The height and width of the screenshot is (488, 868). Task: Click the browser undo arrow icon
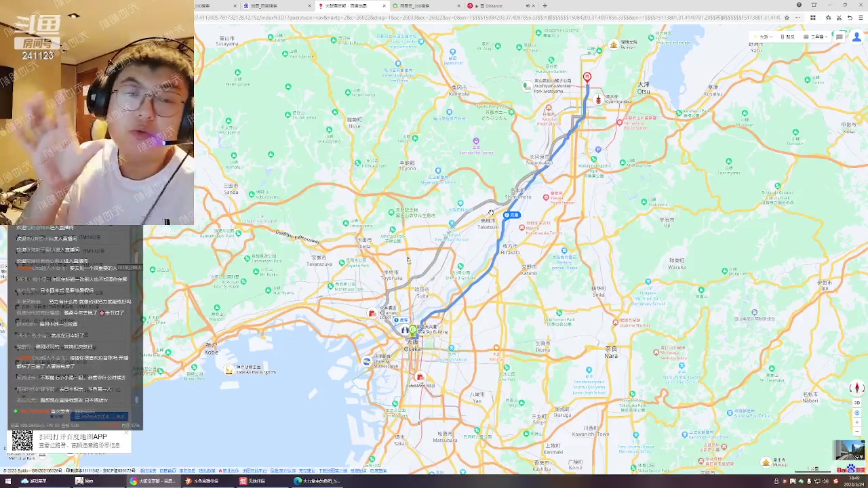(850, 18)
